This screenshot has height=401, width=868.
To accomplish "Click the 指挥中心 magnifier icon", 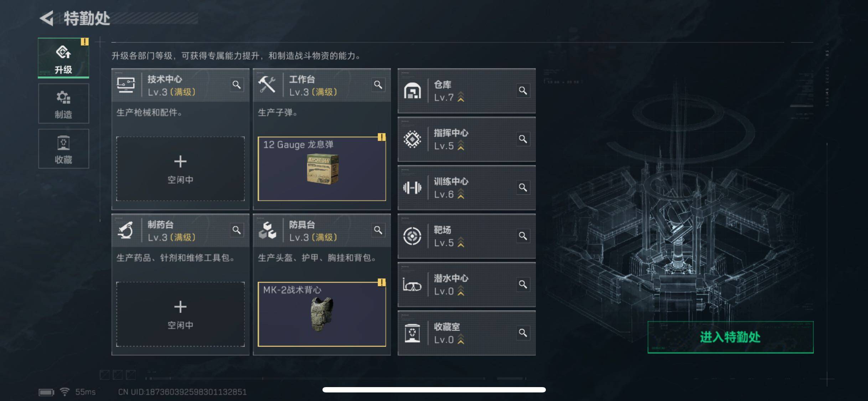I will click(x=523, y=139).
